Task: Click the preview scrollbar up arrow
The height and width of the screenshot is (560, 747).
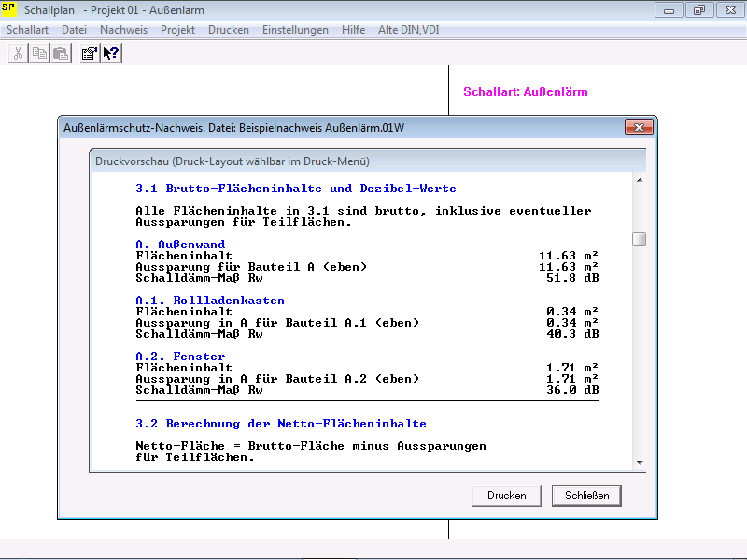Action: click(640, 180)
